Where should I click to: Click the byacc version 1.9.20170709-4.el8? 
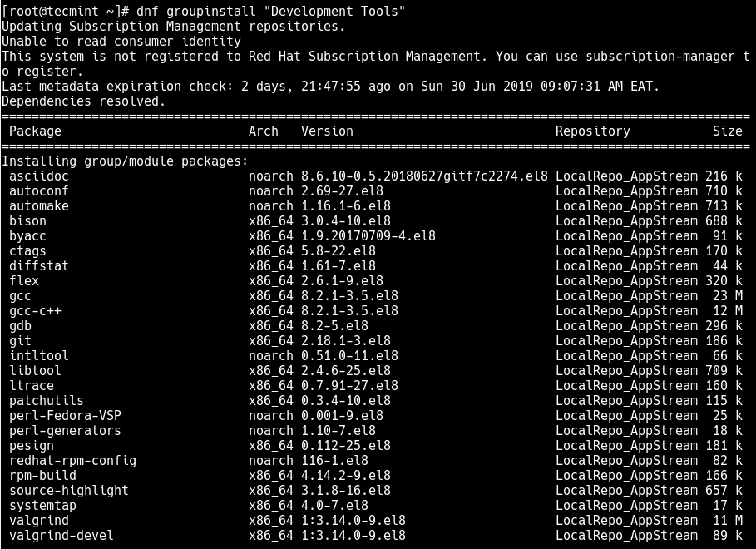point(368,236)
